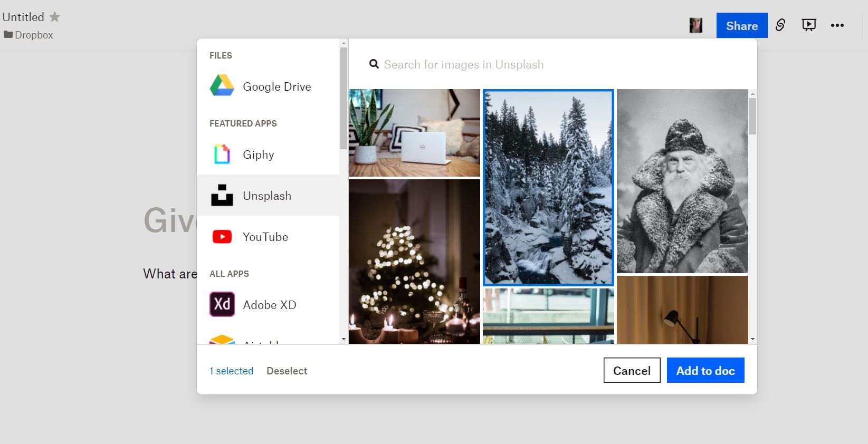
Task: Open the more options ellipsis menu
Action: [837, 25]
